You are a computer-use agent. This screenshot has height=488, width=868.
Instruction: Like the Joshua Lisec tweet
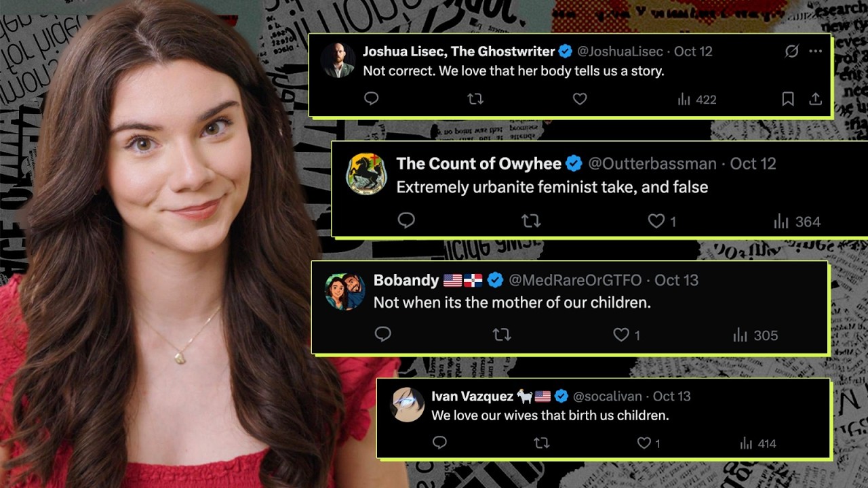(x=580, y=99)
